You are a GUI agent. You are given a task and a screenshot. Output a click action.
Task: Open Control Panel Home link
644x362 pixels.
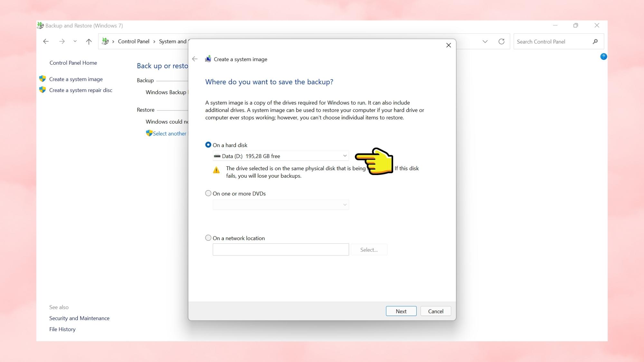[73, 63]
